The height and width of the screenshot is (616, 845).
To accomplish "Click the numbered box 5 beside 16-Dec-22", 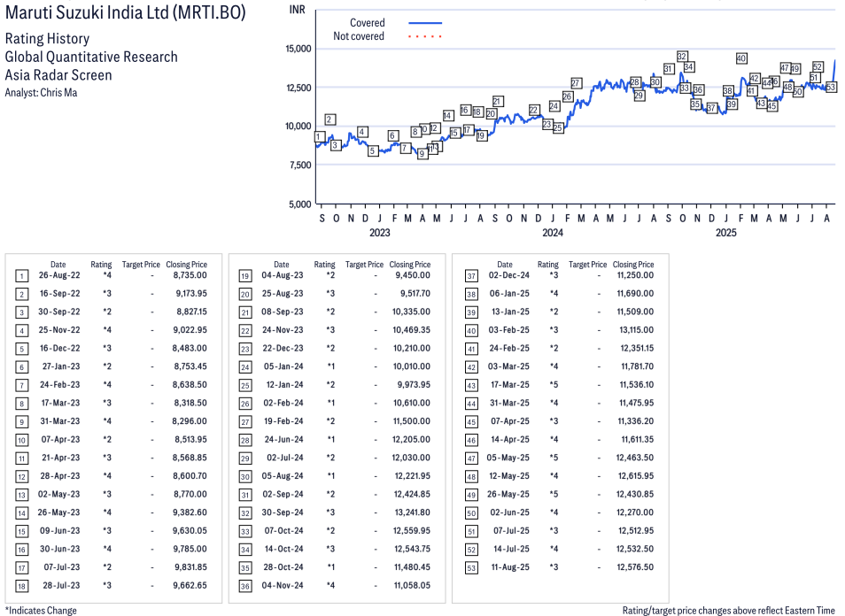I will (21, 349).
